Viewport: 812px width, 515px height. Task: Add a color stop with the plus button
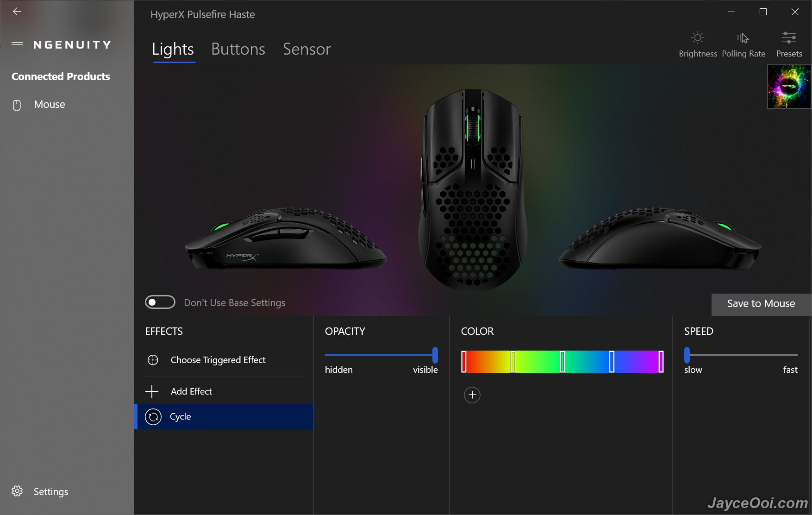(472, 395)
